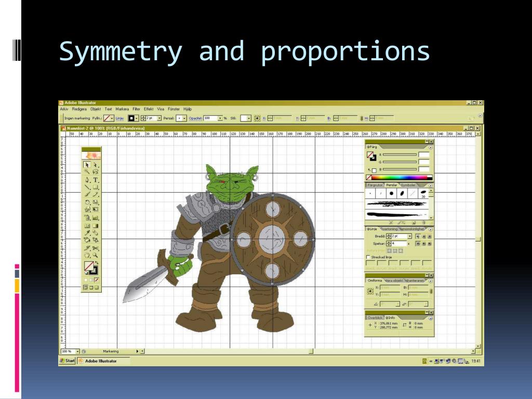Select the Mesh tool
The width and height of the screenshot is (532, 399).
tap(87, 225)
